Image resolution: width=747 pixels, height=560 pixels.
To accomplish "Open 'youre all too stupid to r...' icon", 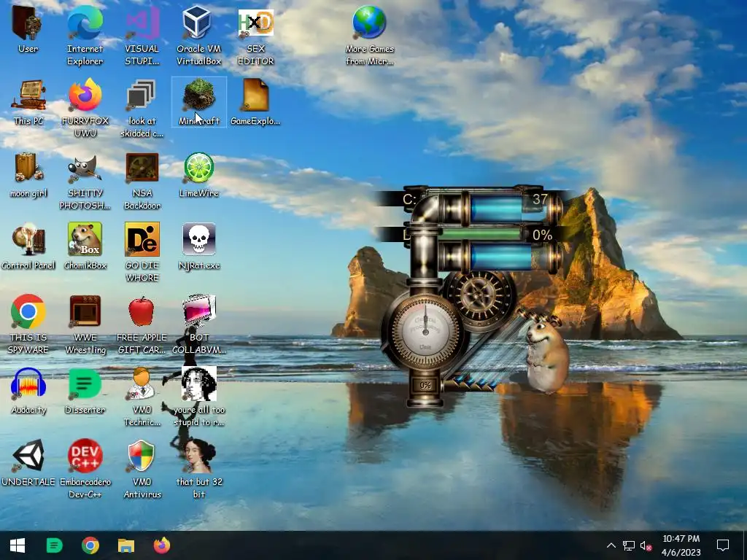I will click(x=199, y=384).
